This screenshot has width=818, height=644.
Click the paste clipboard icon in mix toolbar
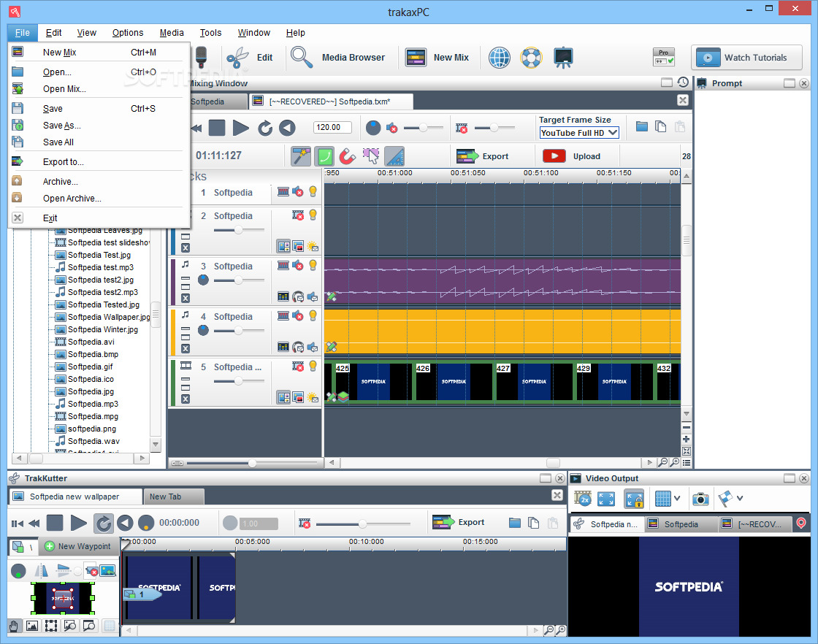[x=680, y=127]
